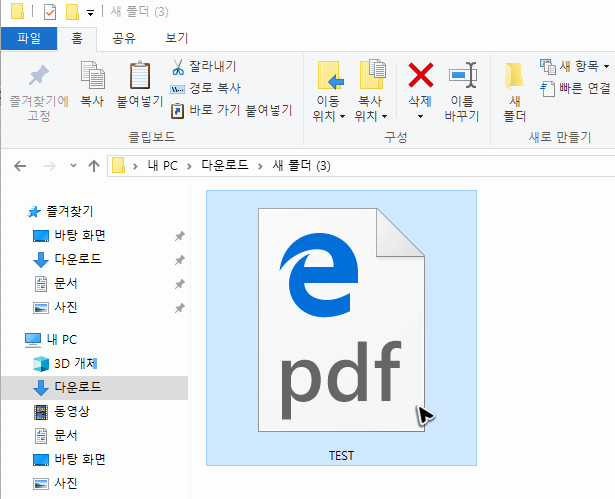615x499 pixels.
Task: Click the Paste (붙여넣기) clipboard icon
Action: 140,75
